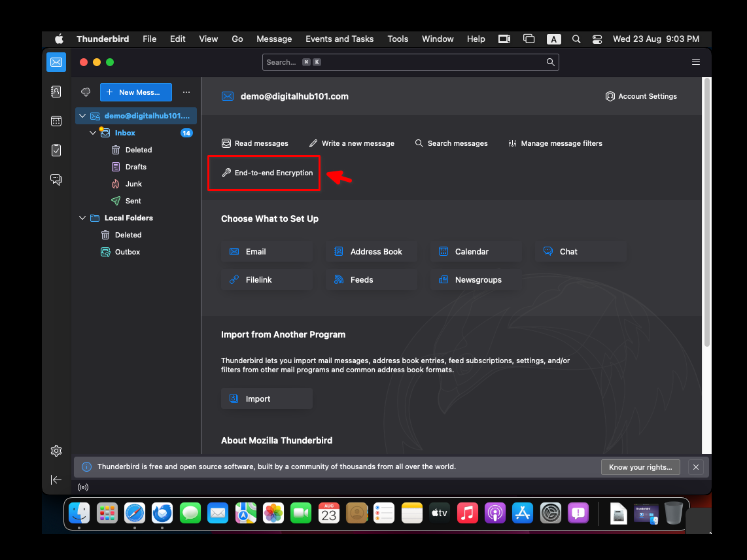Open Manage message filters

(555, 143)
